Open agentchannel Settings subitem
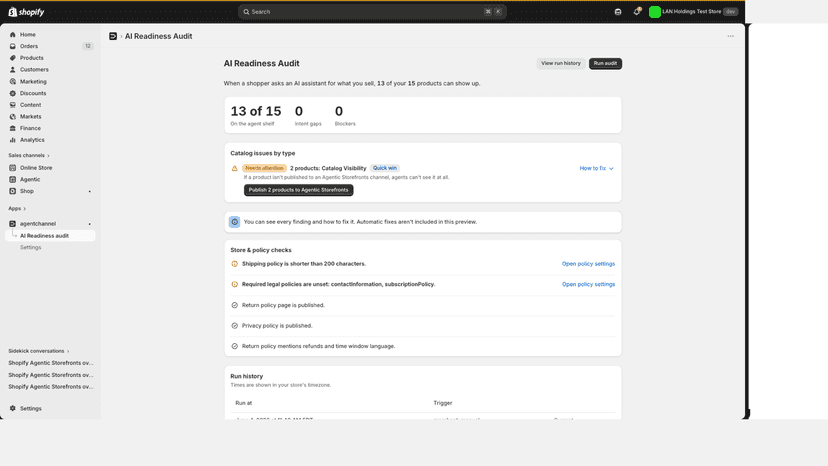The width and height of the screenshot is (828, 466). [x=31, y=247]
